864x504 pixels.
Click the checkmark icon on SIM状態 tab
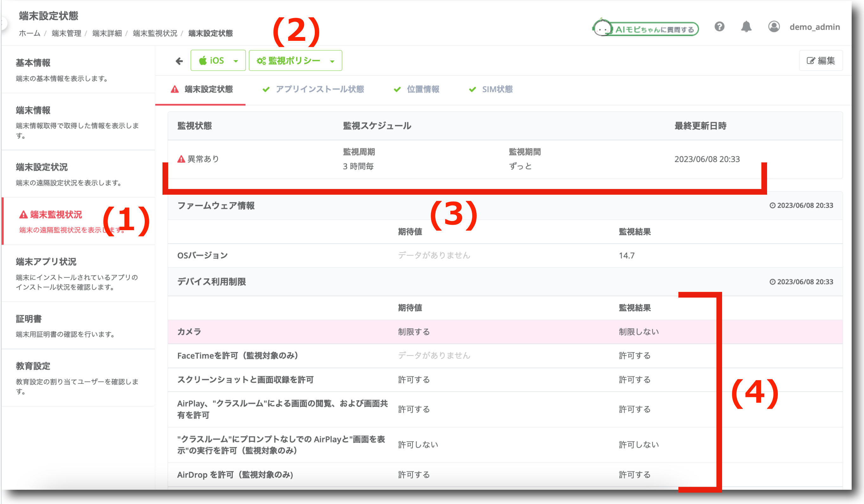point(473,89)
